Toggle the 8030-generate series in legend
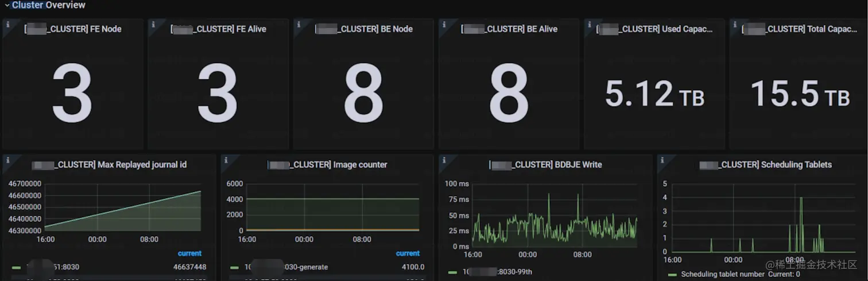This screenshot has width=868, height=281. (x=286, y=267)
